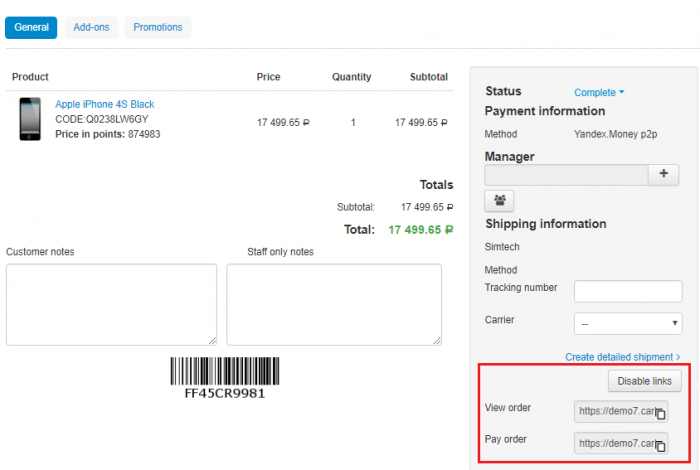Click the group users icon button

point(499,200)
